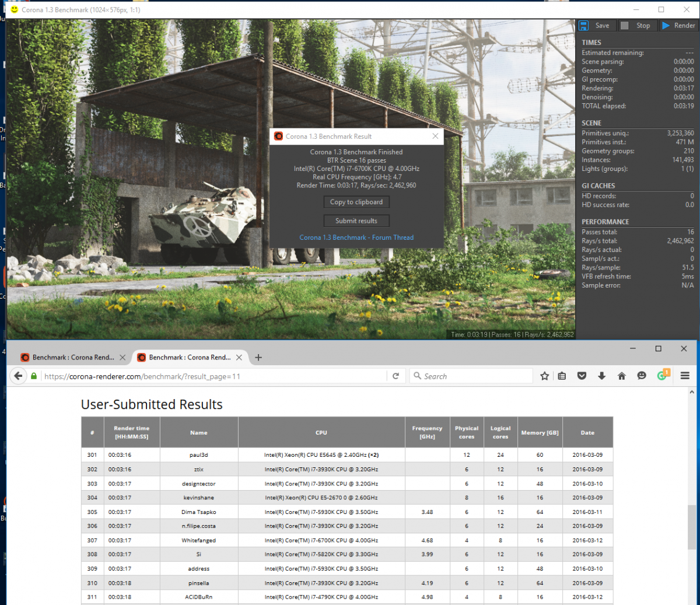Copy benchmark results to clipboard
Viewport: 700px width, 605px height.
pos(356,202)
